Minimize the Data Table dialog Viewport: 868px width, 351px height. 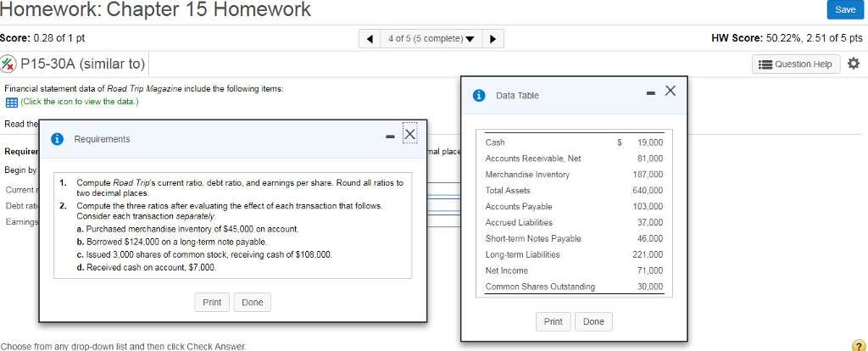651,92
